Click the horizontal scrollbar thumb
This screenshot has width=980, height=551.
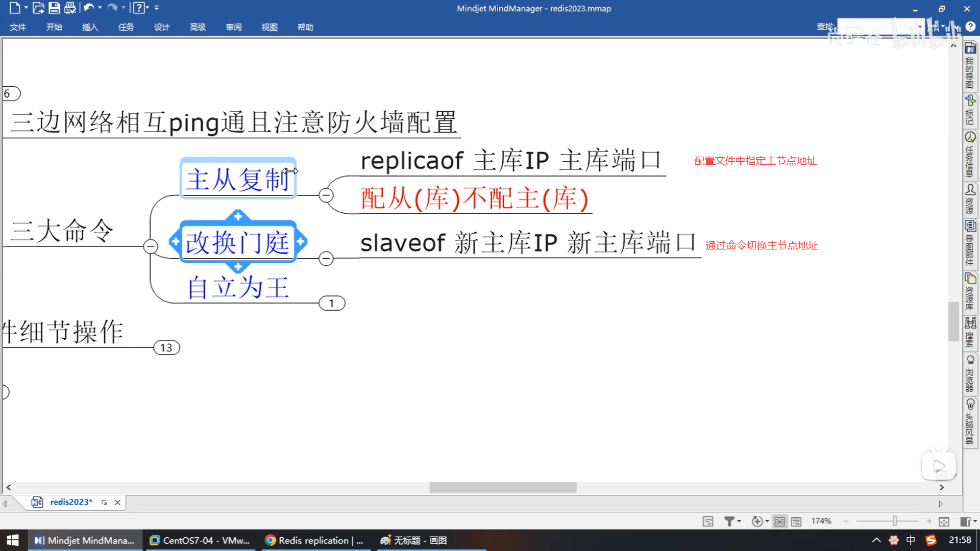pyautogui.click(x=503, y=488)
